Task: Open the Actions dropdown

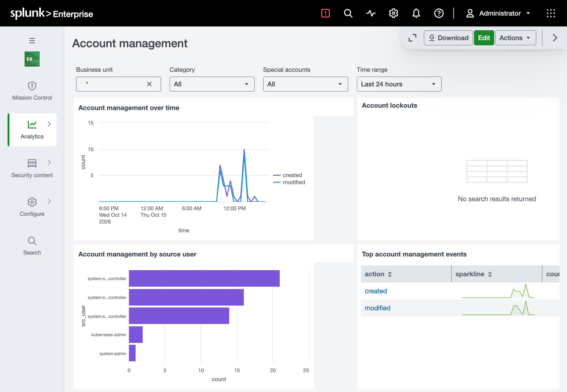Action: click(x=515, y=38)
